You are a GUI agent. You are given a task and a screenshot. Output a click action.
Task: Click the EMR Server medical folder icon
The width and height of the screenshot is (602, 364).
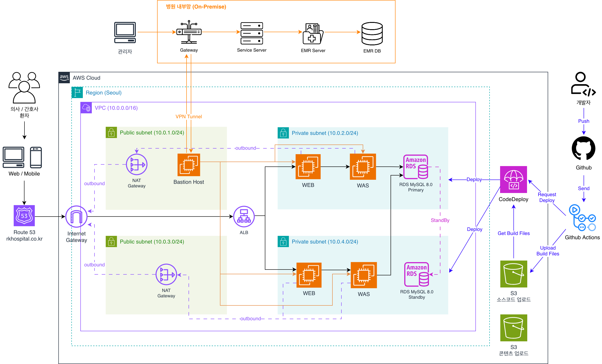tap(313, 33)
